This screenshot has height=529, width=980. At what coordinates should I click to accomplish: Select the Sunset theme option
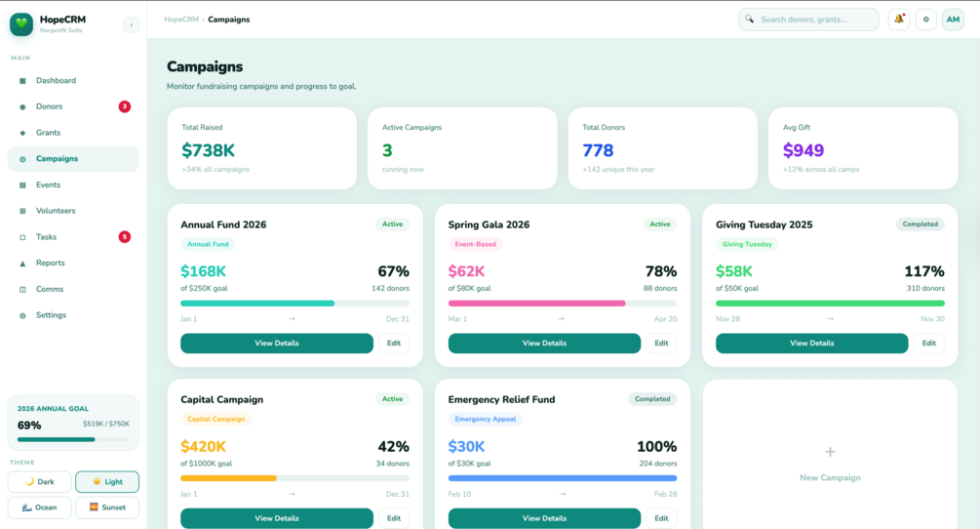(107, 508)
